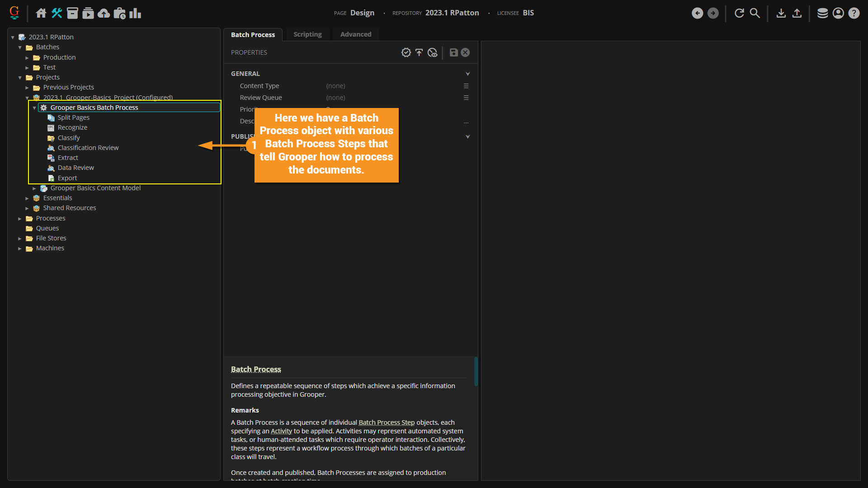Click the cloud upload Imports icon
The height and width of the screenshot is (488, 868).
point(104,13)
